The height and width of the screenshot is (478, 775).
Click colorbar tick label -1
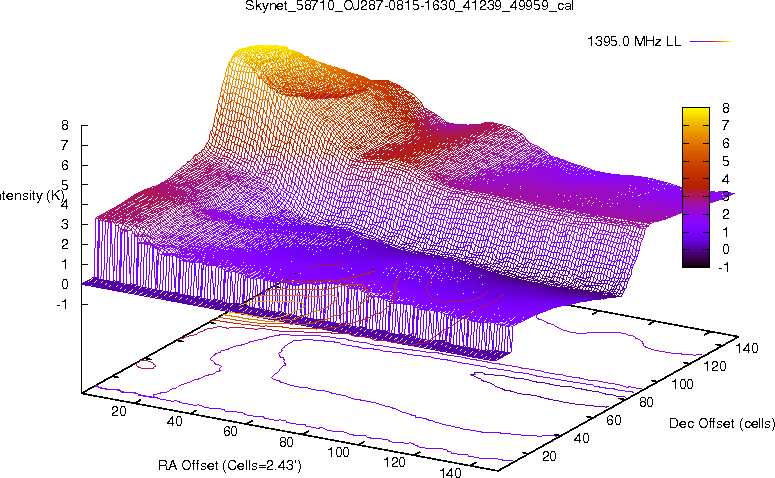coord(724,267)
